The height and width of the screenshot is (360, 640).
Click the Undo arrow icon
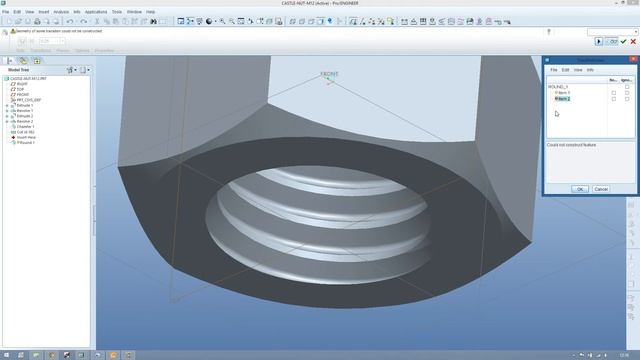70,21
